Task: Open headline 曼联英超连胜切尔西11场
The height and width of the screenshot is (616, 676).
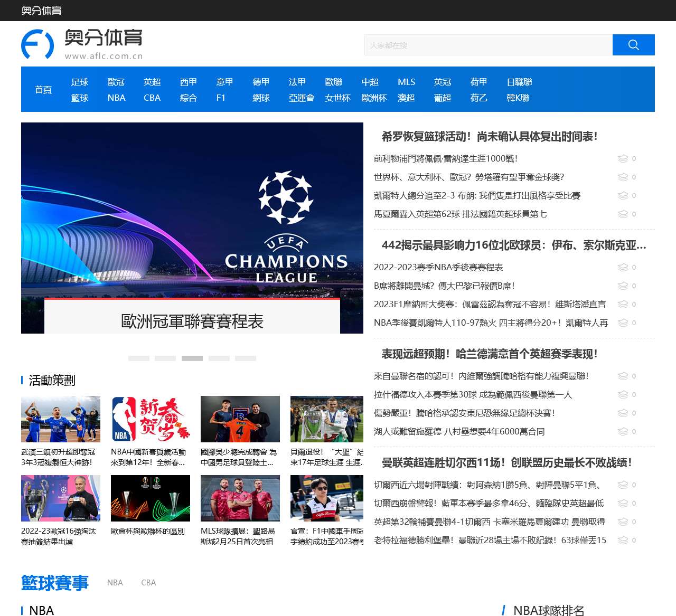Action: point(507,463)
